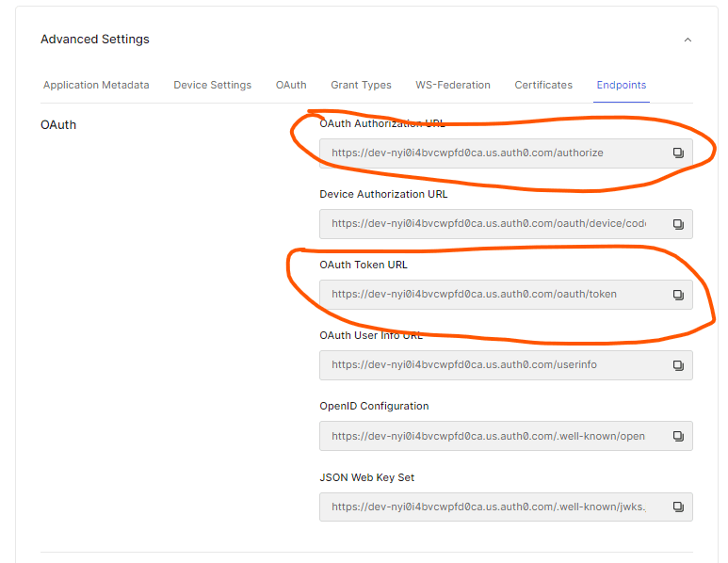The height and width of the screenshot is (563, 728).
Task: Click the Device Authorization URL field
Action: click(490, 224)
